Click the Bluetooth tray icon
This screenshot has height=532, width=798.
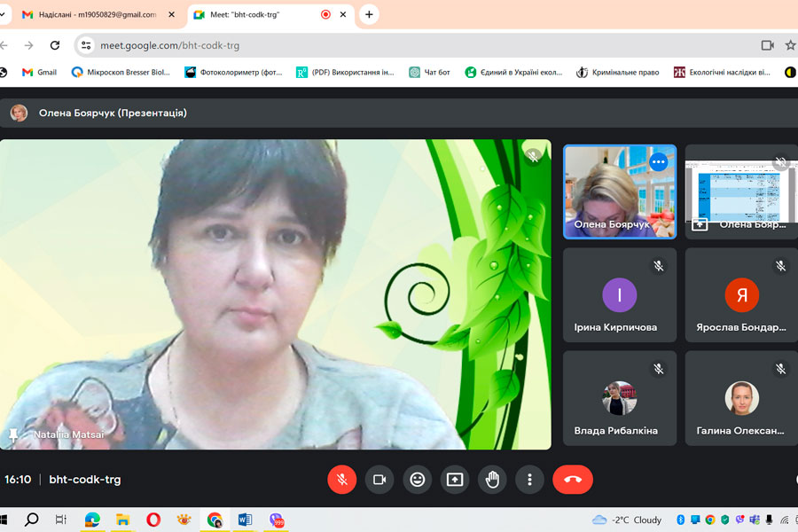[x=680, y=520]
